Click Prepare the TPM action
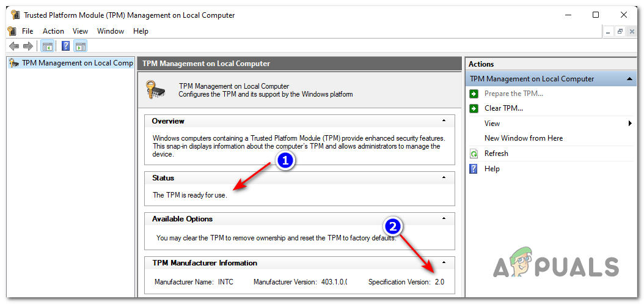 tap(514, 94)
